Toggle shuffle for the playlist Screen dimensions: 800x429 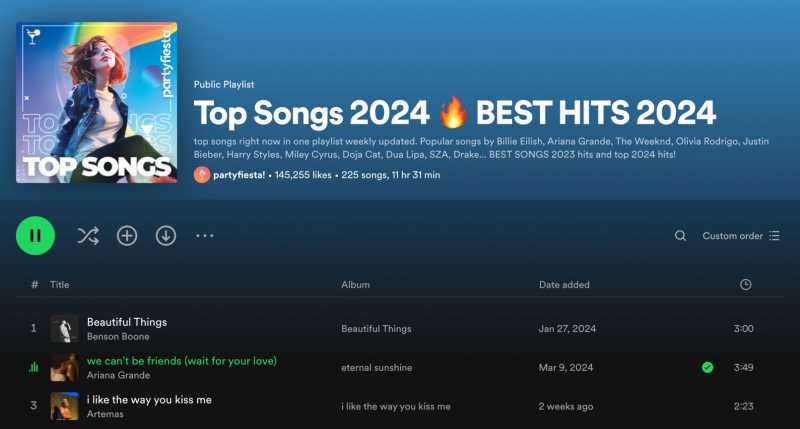[88, 236]
